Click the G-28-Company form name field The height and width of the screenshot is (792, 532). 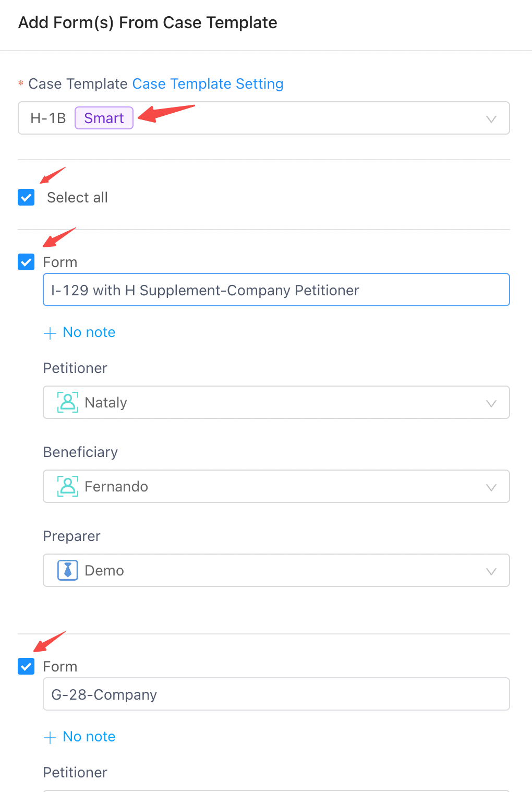tap(276, 694)
